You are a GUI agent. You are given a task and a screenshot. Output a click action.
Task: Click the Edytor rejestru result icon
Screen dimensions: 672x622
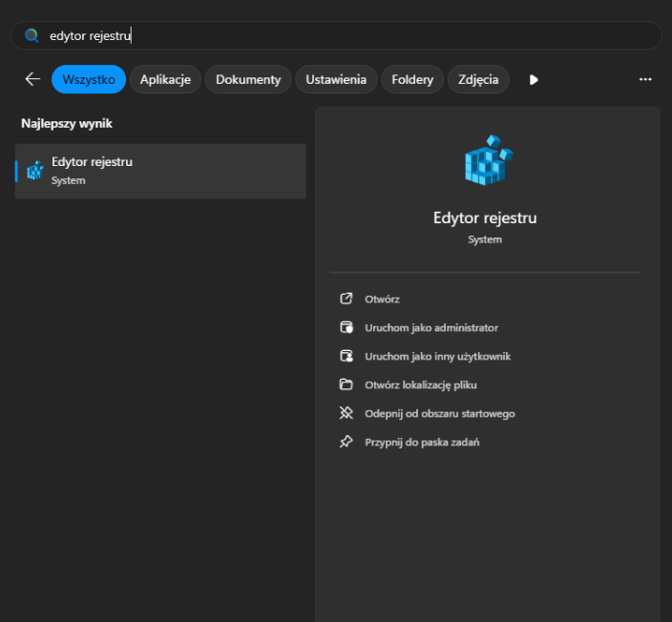tap(35, 171)
